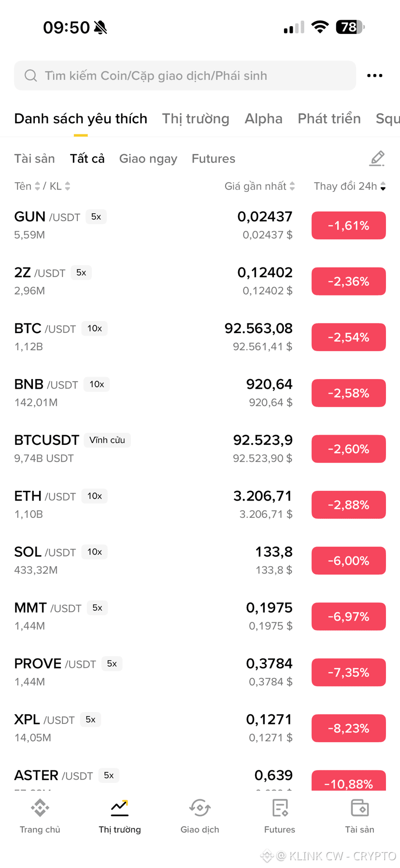Screen dimensions: 400x868
Task: Select the Giao dịch trade icon
Action: click(200, 808)
